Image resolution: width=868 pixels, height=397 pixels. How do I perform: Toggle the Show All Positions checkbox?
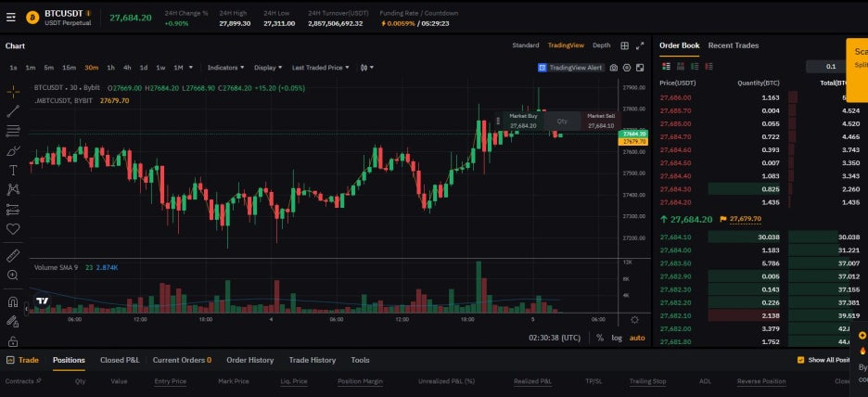[x=800, y=360]
